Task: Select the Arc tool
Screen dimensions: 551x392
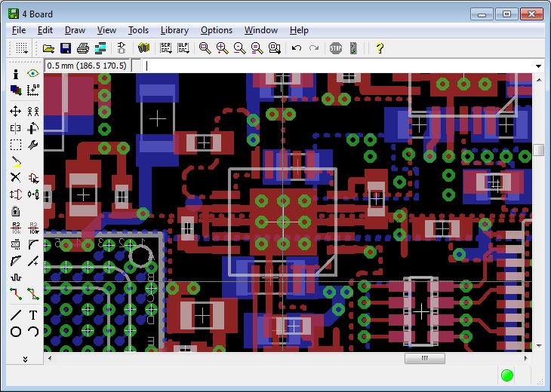Action: (33, 331)
